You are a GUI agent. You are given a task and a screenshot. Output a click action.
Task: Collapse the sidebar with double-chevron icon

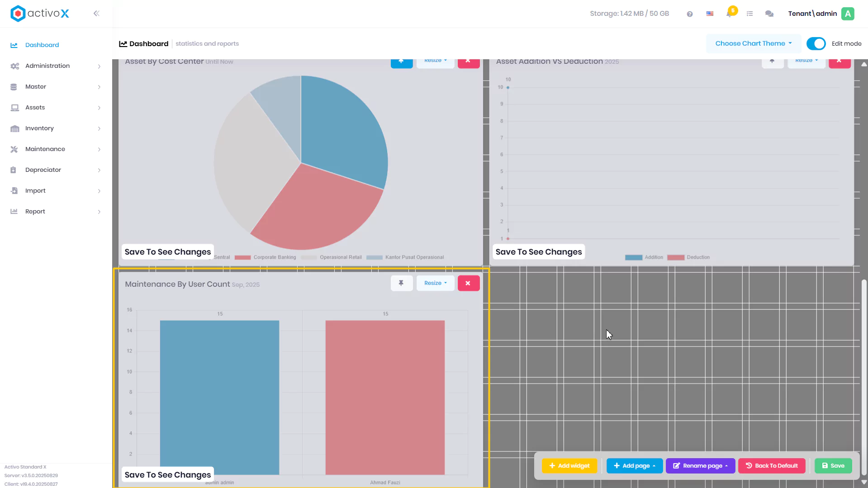96,14
